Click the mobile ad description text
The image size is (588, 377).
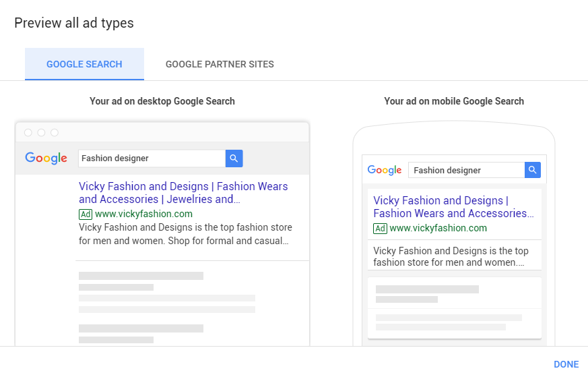(x=451, y=257)
